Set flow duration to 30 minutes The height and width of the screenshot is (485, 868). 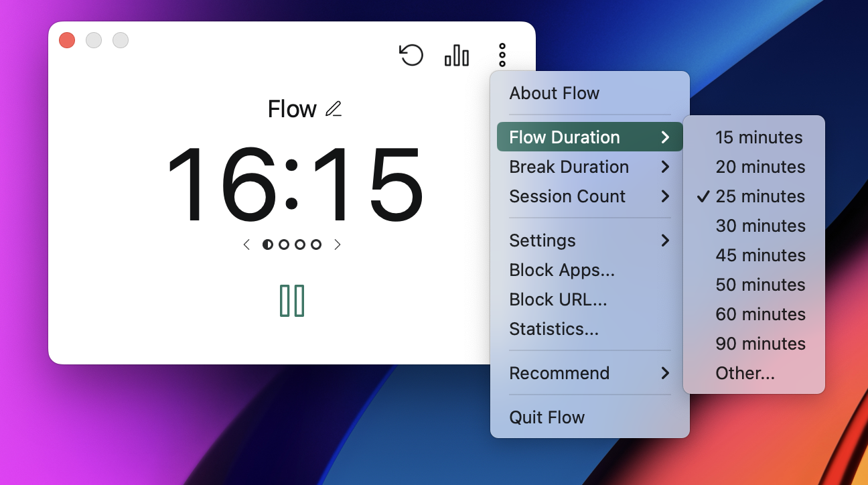[x=754, y=226]
